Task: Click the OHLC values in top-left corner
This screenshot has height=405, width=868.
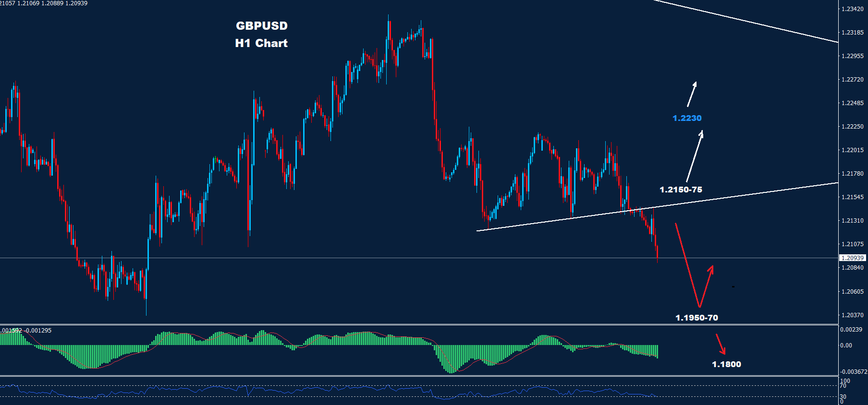Action: tap(44, 3)
